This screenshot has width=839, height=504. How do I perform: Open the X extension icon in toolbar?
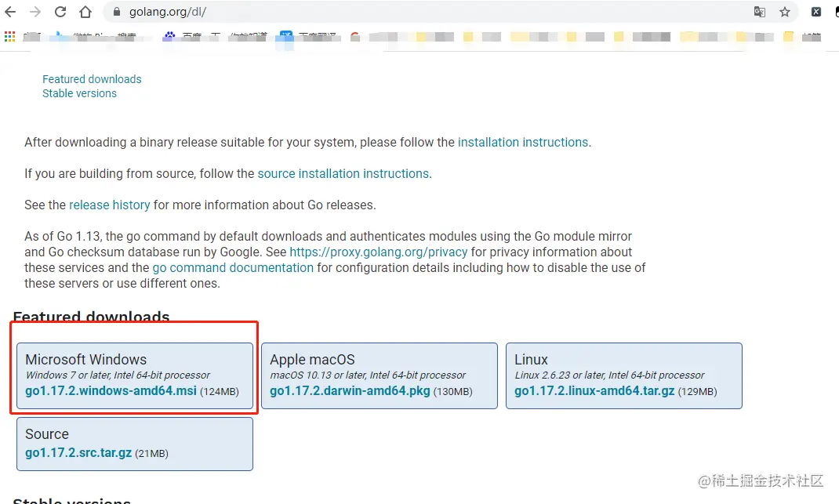pyautogui.click(x=816, y=12)
